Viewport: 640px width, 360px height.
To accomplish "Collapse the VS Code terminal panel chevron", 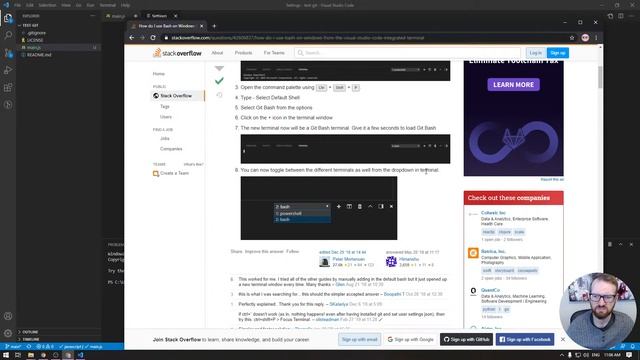I will 620,244.
